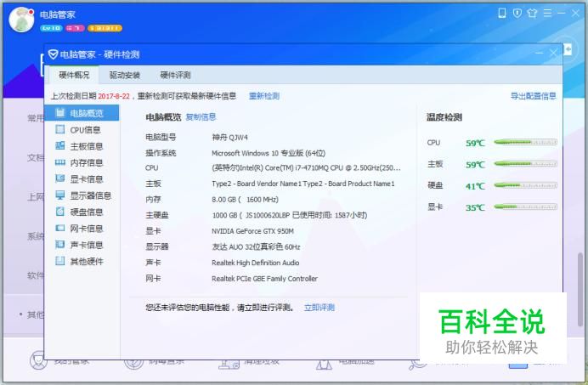The width and height of the screenshot is (588, 385).
Task: Click the 内存信息 memory icon
Action: 60,162
